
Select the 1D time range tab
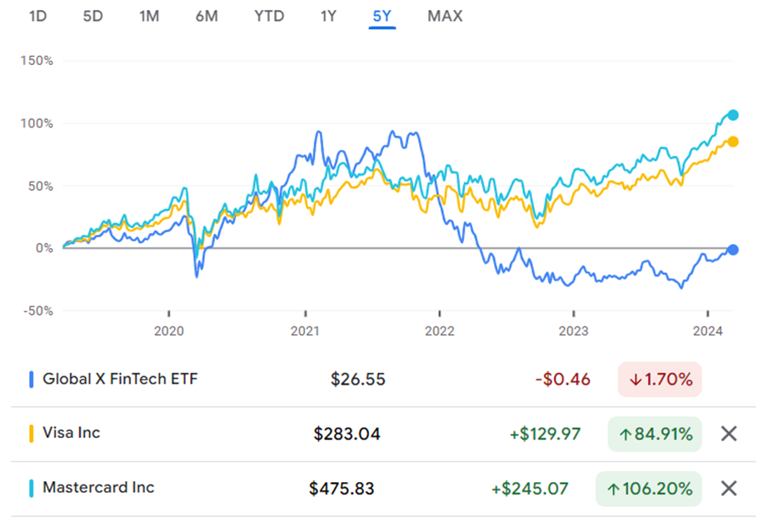[37, 16]
